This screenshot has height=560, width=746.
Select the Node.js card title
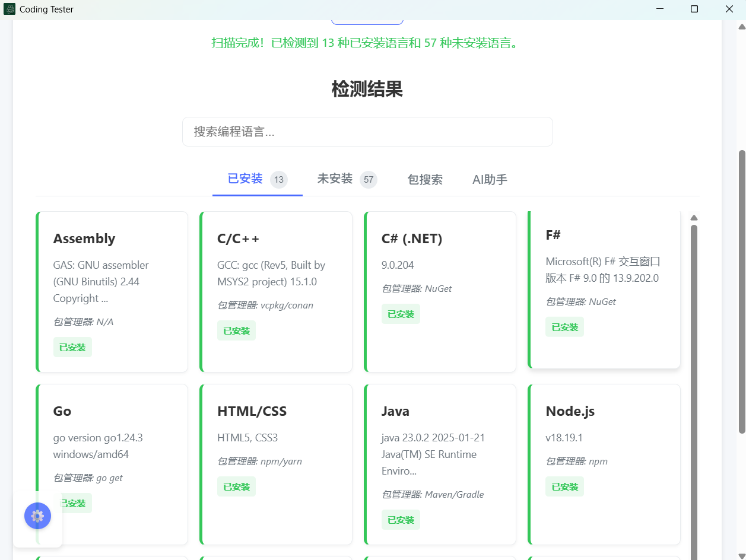tap(570, 411)
